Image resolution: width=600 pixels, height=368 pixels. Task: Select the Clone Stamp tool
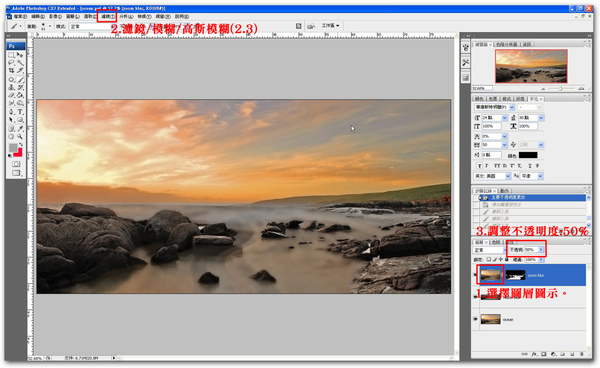click(x=11, y=87)
